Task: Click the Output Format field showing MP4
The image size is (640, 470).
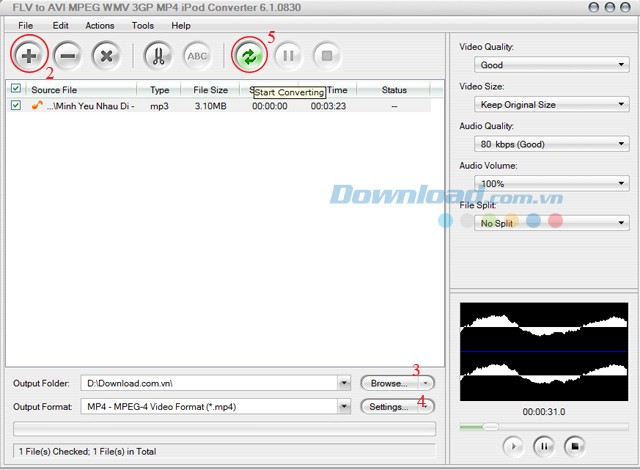Action: point(209,406)
